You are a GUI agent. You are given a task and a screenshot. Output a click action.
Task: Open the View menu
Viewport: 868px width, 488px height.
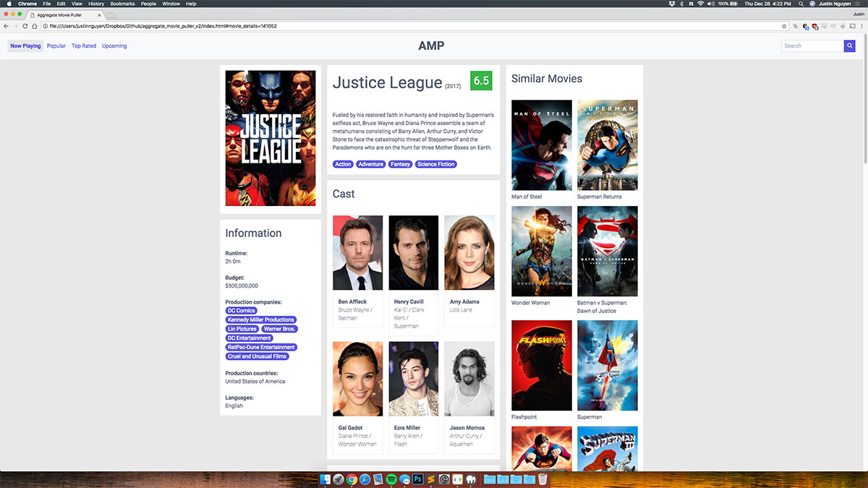pyautogui.click(x=77, y=4)
